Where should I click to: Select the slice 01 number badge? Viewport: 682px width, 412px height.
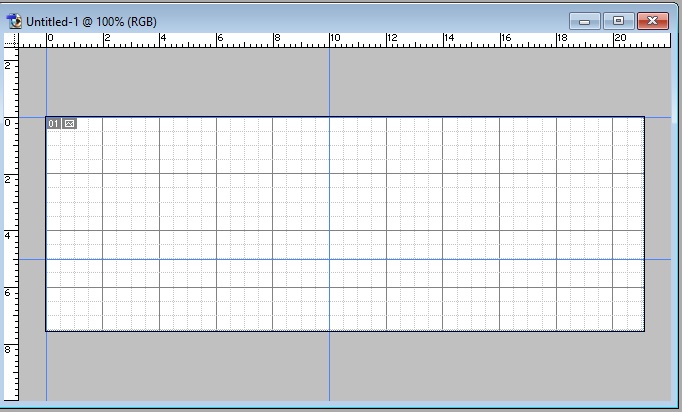(53, 124)
